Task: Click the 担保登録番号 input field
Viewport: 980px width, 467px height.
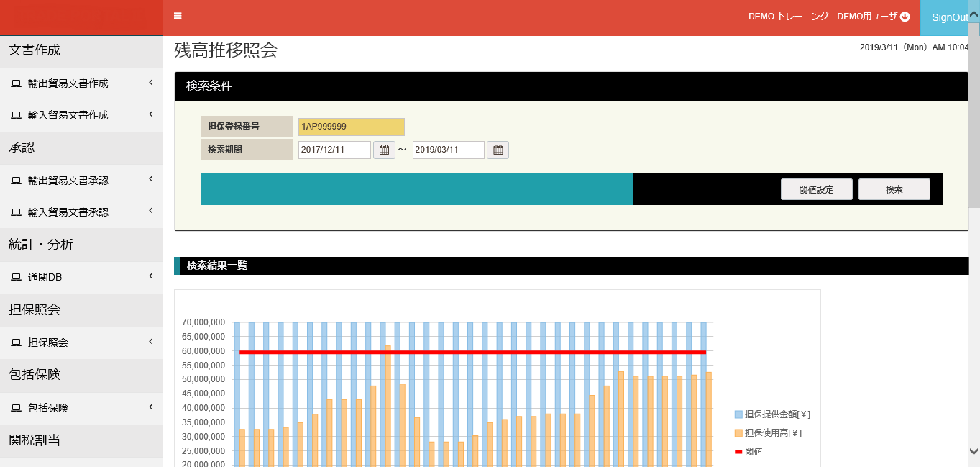Action: tap(351, 127)
